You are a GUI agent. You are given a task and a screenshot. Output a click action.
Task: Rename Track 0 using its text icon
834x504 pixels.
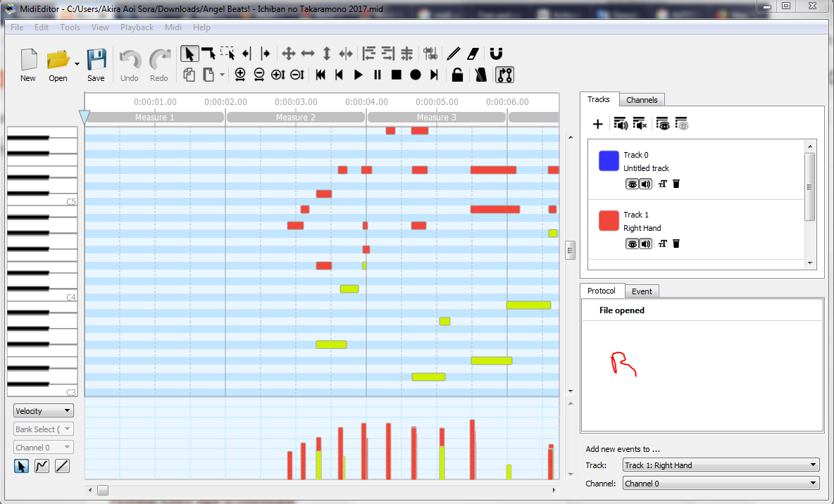pyautogui.click(x=662, y=184)
